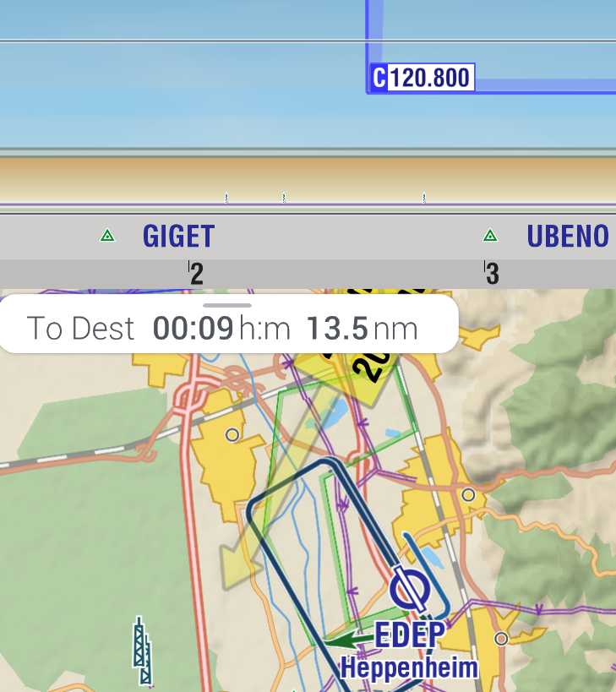Tap the EDEP airfield runway symbol
The width and height of the screenshot is (616, 692).
pyautogui.click(x=410, y=590)
